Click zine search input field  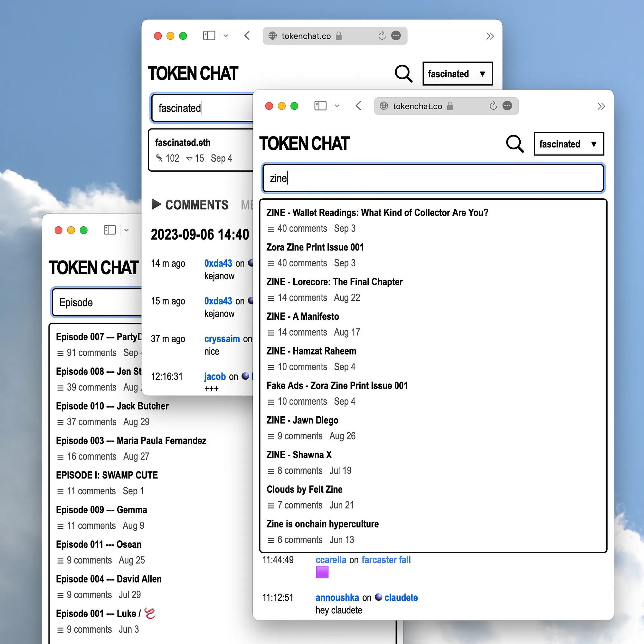[433, 178]
